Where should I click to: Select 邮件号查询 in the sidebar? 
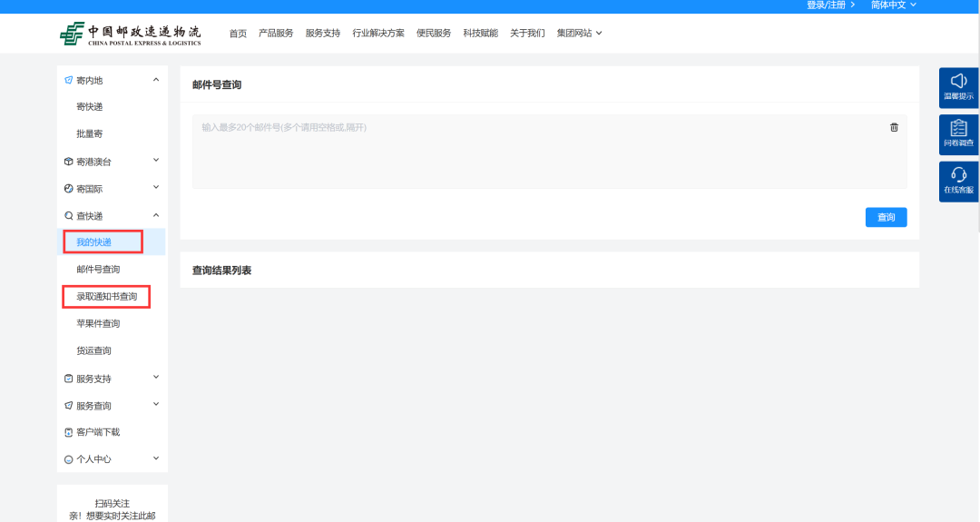point(98,270)
